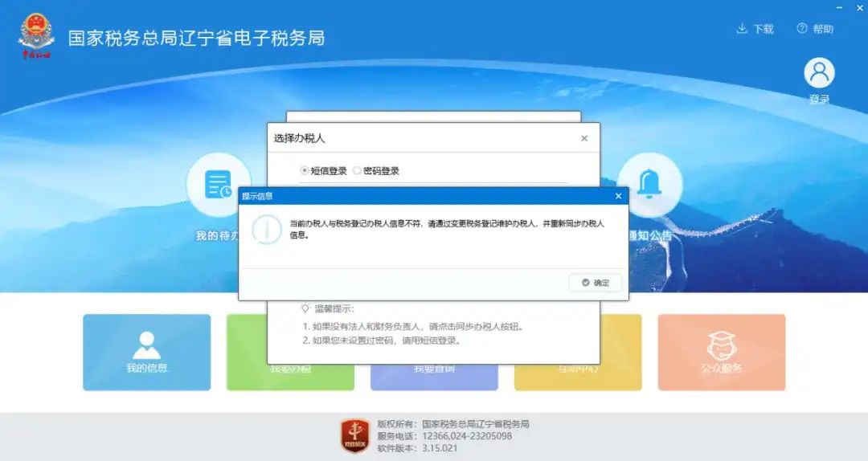
Task: Click the red shield badge in footer
Action: click(355, 435)
